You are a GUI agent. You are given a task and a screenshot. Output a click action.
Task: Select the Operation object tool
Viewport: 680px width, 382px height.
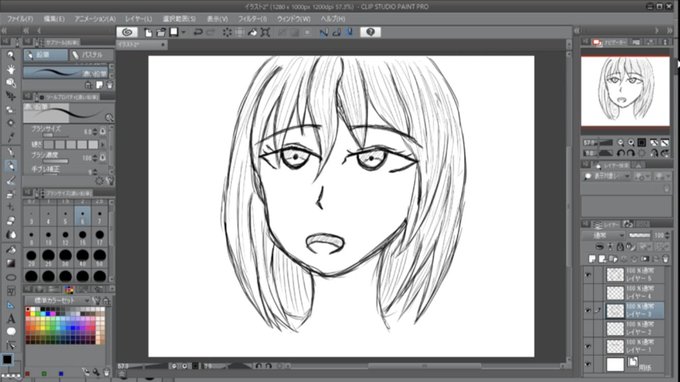(11, 83)
